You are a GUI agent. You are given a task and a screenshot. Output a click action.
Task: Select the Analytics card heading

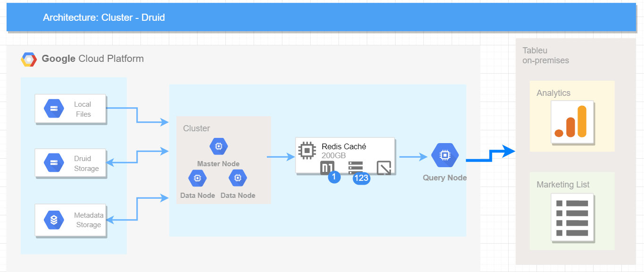(x=553, y=93)
